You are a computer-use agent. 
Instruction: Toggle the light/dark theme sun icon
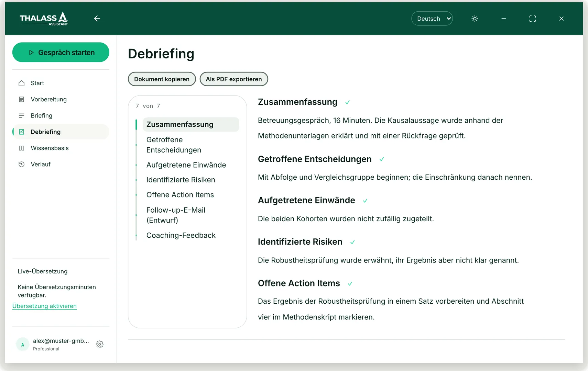coord(475,19)
